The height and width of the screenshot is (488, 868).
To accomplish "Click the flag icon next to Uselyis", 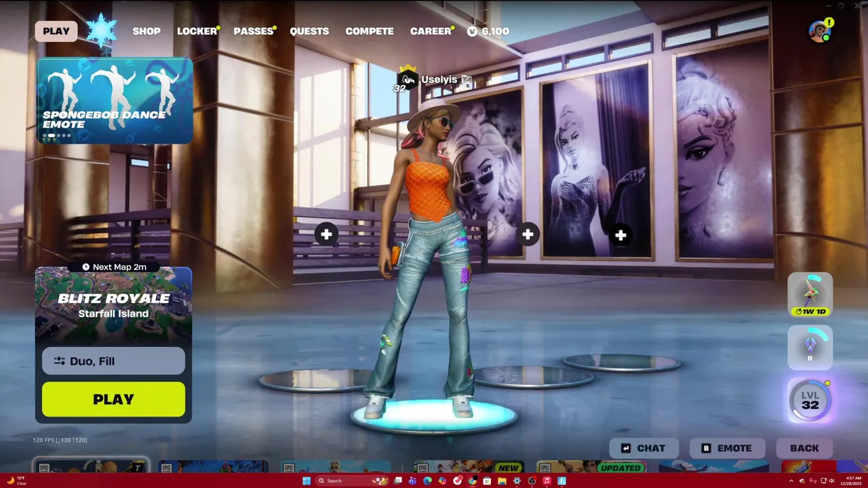I will pyautogui.click(x=467, y=80).
